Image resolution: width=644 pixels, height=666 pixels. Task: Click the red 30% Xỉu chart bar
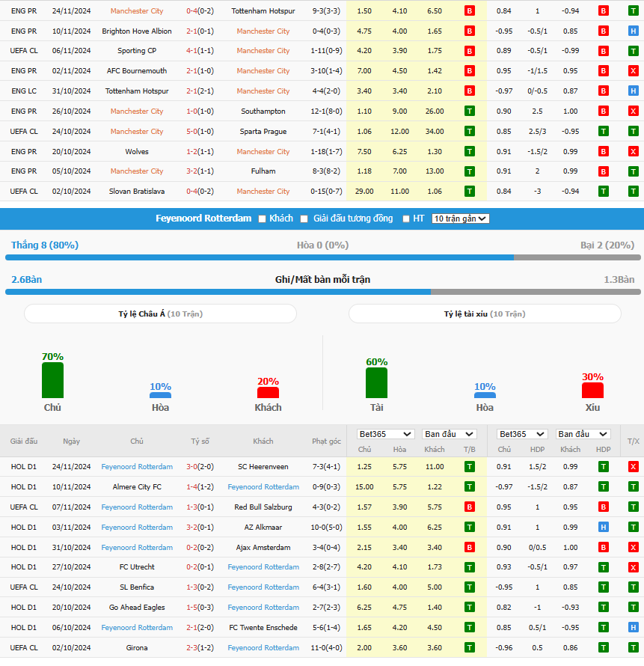pos(592,391)
